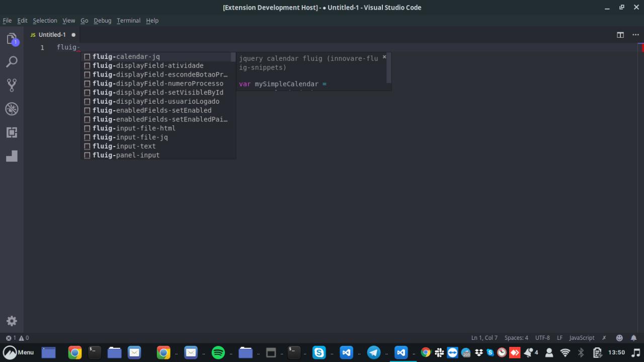This screenshot has width=644, height=362.
Task: Open the Explorer view in activity bar
Action: click(x=12, y=39)
